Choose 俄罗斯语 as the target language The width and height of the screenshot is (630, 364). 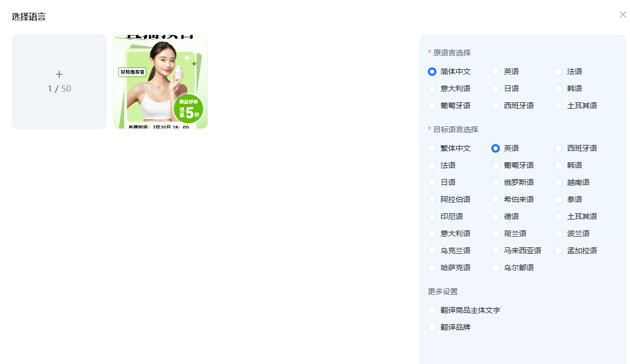tap(496, 182)
